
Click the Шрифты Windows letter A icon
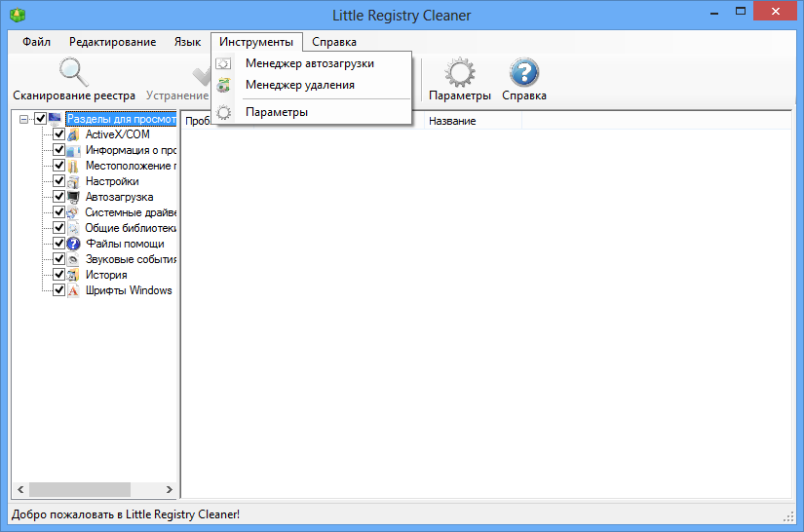[73, 290]
